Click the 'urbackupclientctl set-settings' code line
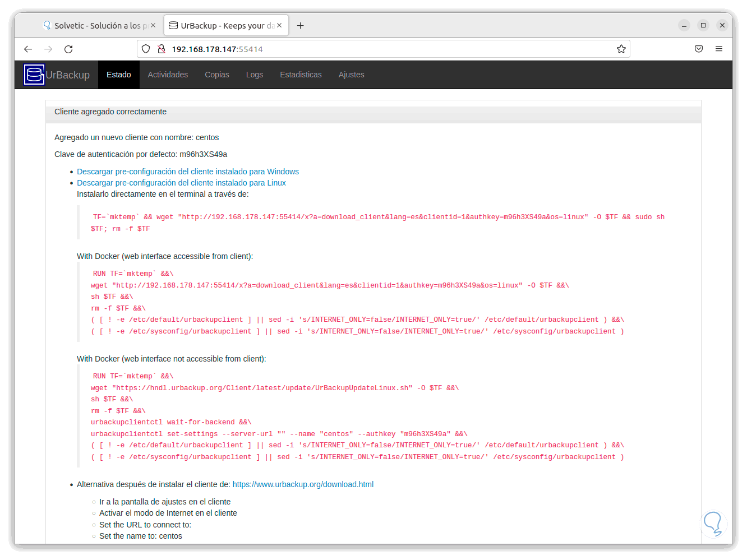This screenshot has width=747, height=560. tap(279, 434)
